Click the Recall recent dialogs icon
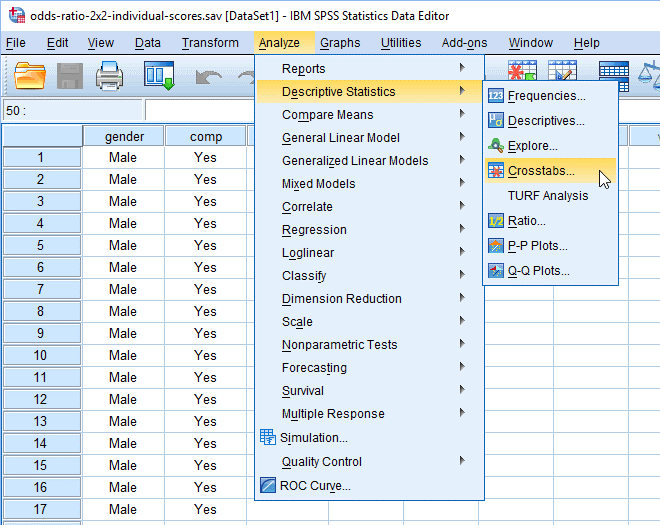Image resolution: width=660 pixels, height=525 pixels. click(x=158, y=75)
